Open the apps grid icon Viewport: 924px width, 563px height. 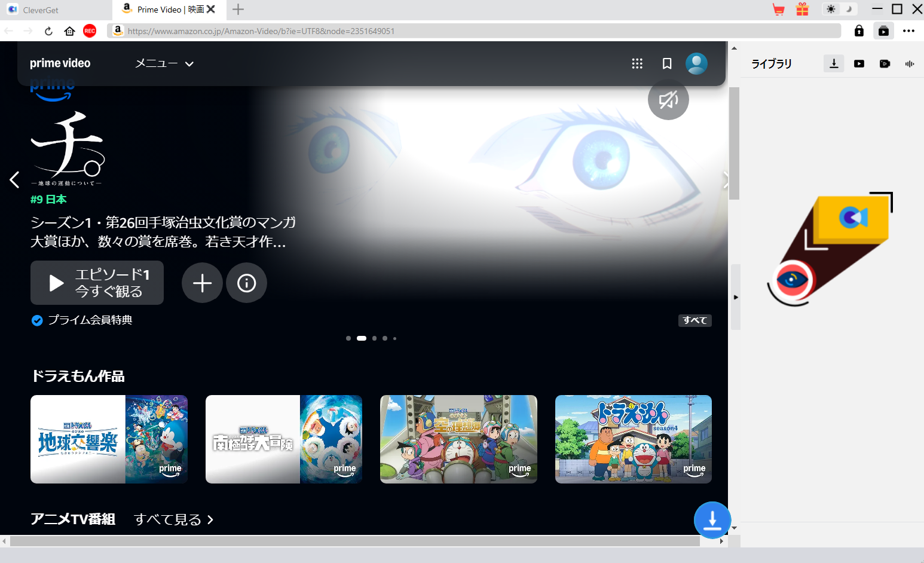pos(637,63)
